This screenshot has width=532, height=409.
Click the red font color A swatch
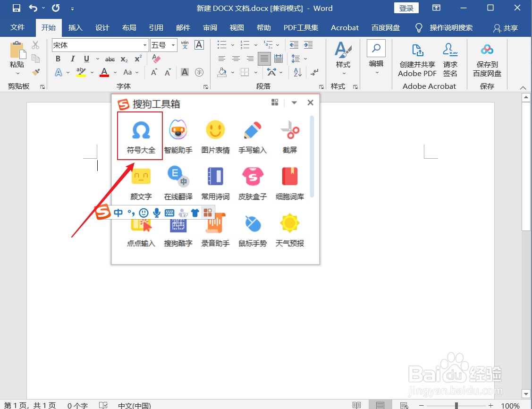point(104,72)
